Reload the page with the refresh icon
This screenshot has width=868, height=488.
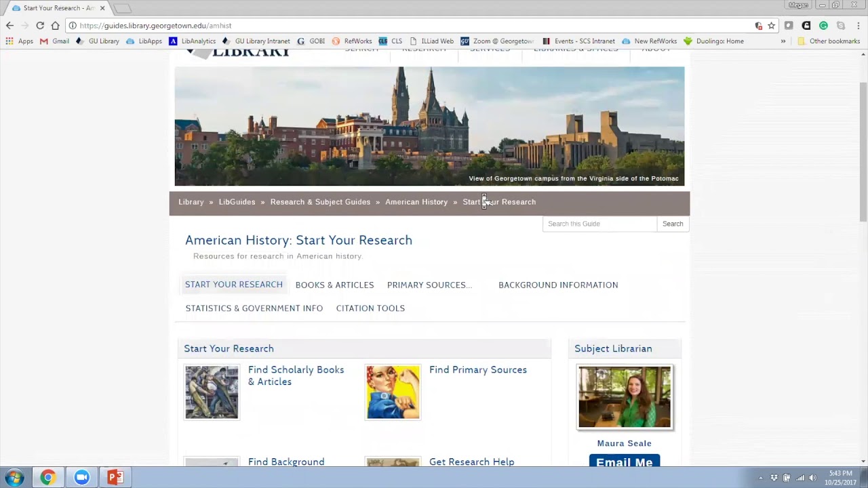(40, 26)
